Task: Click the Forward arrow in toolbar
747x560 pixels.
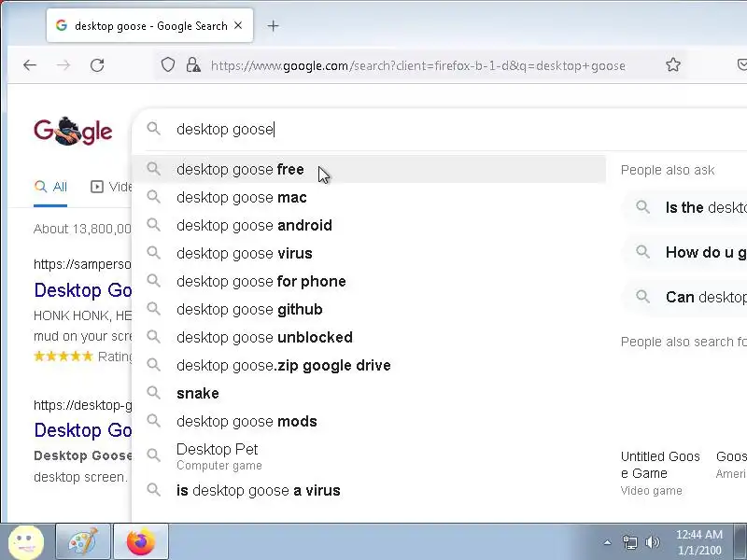Action: click(63, 65)
